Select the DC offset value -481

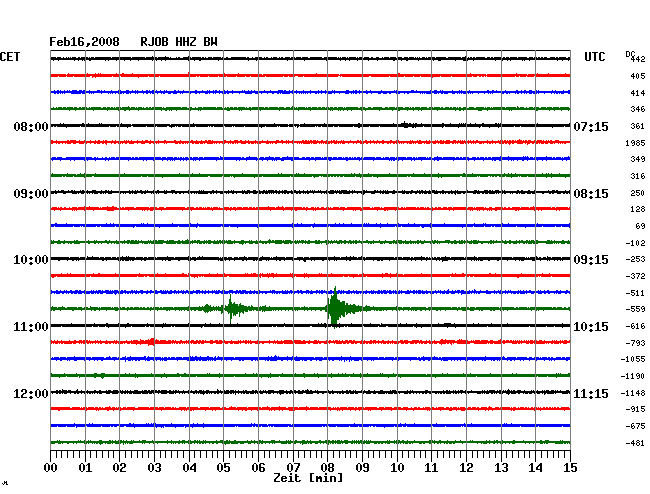click(x=635, y=443)
